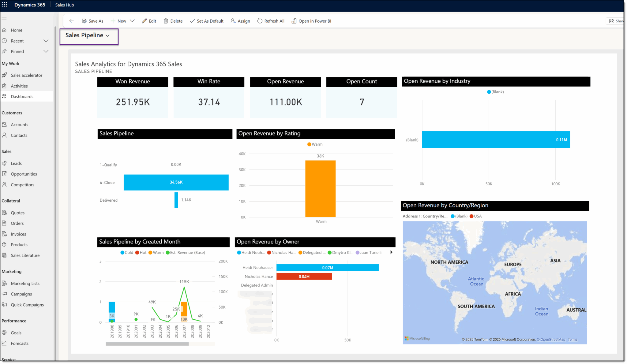Select Opportunities in the navigation
This screenshot has height=364, width=627.
[24, 174]
